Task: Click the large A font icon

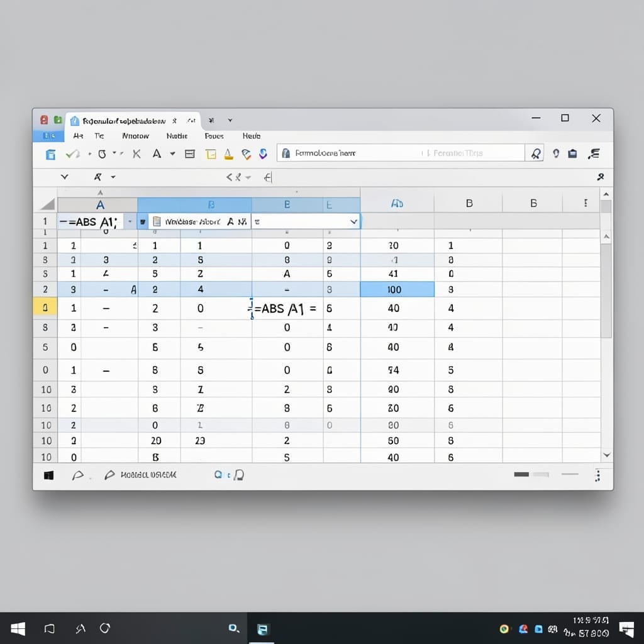Action: 157,154
